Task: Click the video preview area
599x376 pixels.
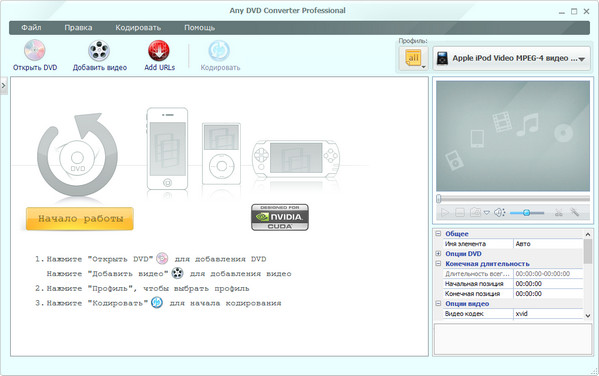Action: (x=513, y=136)
